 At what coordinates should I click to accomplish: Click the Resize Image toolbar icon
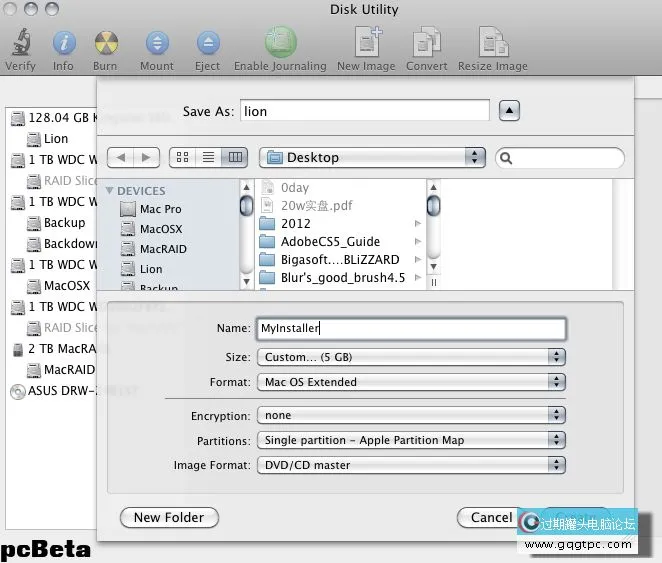point(493,44)
